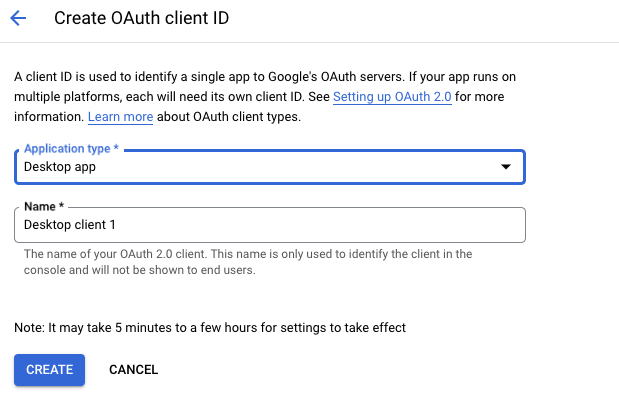Focus the Name input field
Screen dimensions: 619x408
[300, 225]
